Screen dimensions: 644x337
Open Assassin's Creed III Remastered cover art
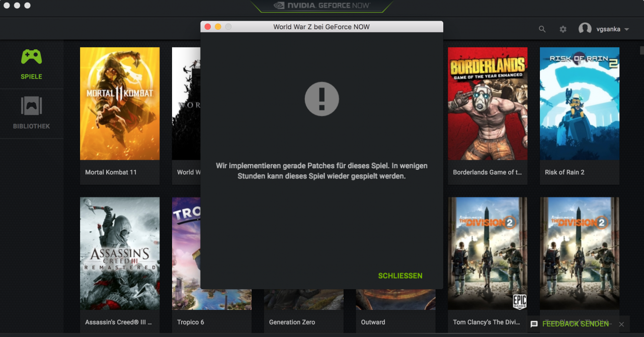[120, 253]
